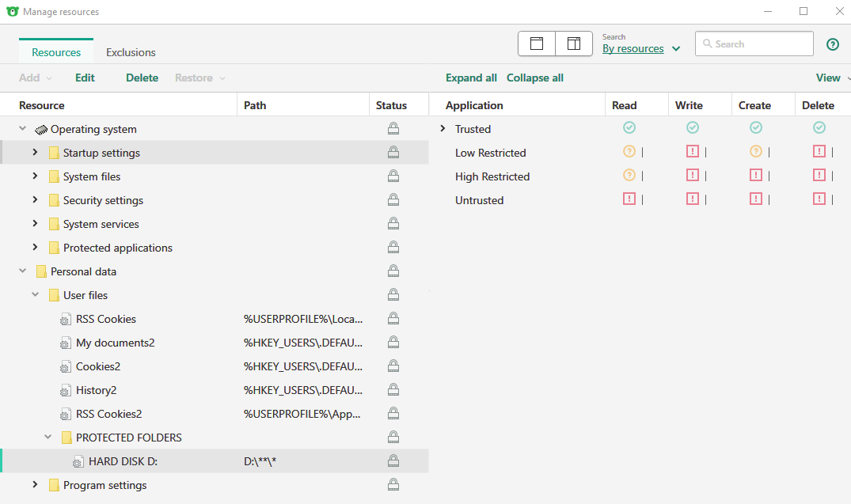Viewport: 851px width, 504px height.
Task: Click the split-pane layout view icon
Action: coord(574,44)
